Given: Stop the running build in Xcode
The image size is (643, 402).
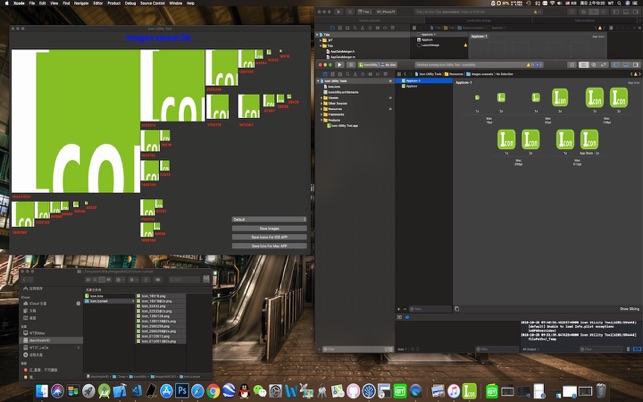Looking at the screenshot, I should (351, 65).
